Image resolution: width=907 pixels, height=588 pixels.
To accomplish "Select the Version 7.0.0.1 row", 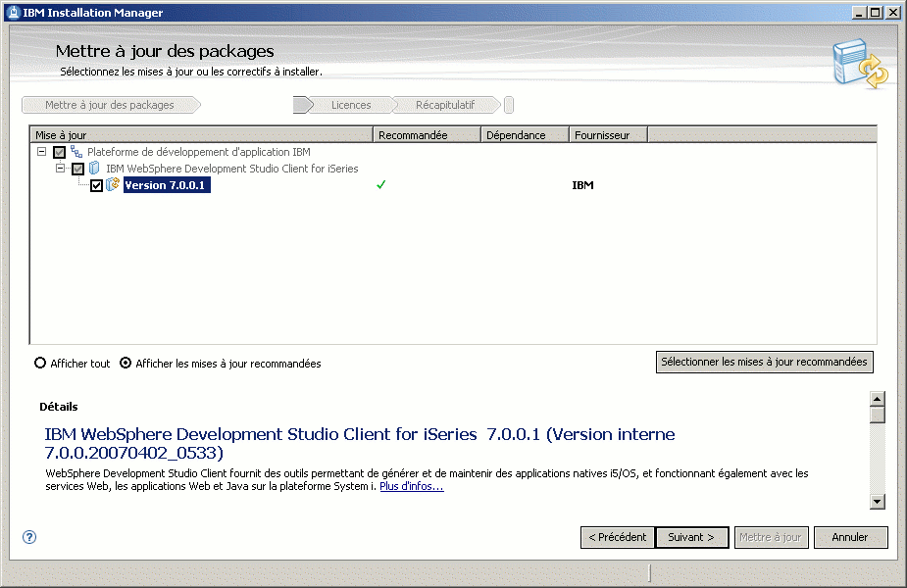I will click(167, 185).
